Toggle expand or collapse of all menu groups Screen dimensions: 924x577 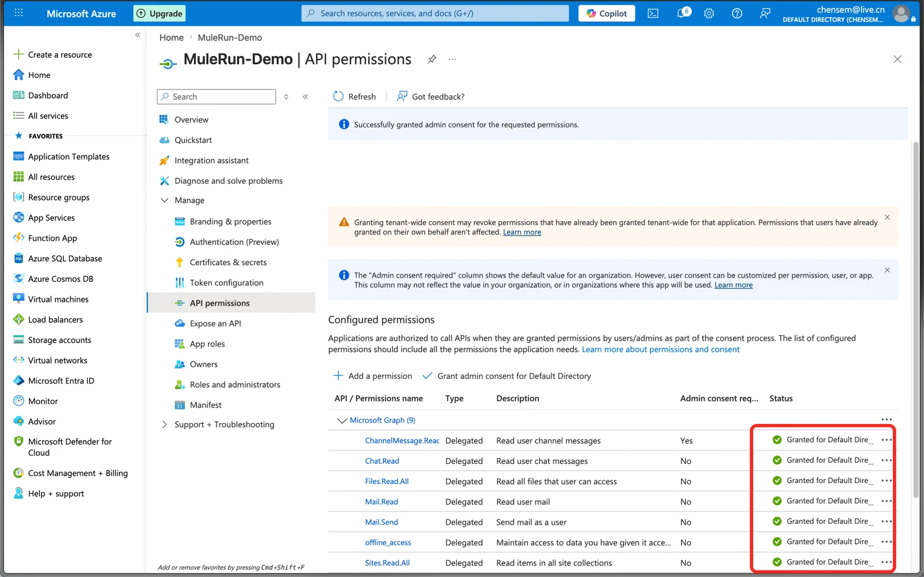(286, 96)
